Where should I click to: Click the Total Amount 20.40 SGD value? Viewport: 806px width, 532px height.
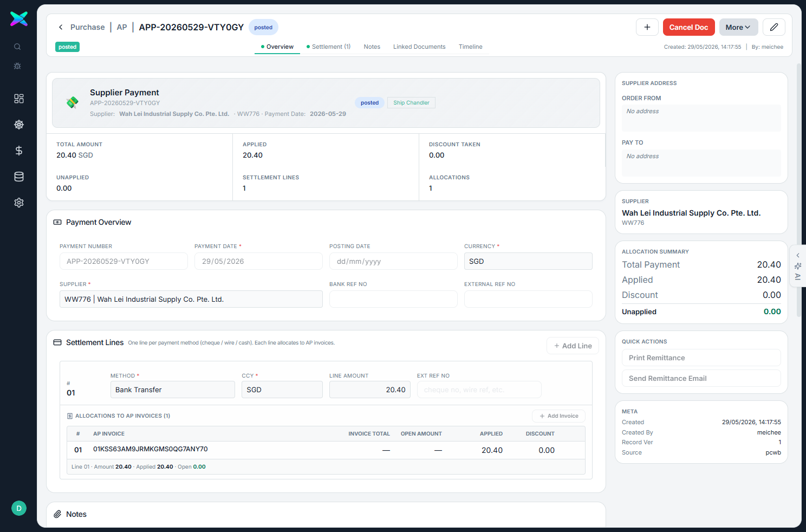[75, 155]
